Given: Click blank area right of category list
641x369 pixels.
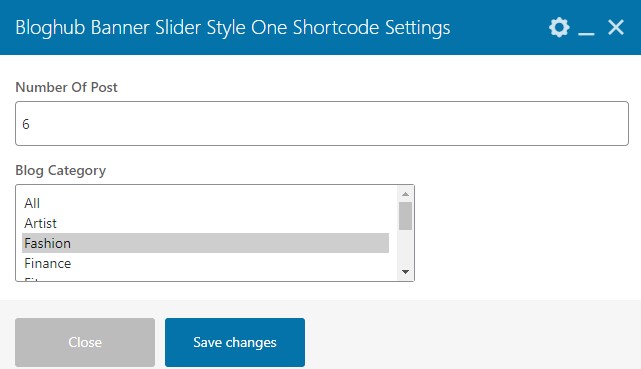Looking at the screenshot, I should [x=523, y=233].
